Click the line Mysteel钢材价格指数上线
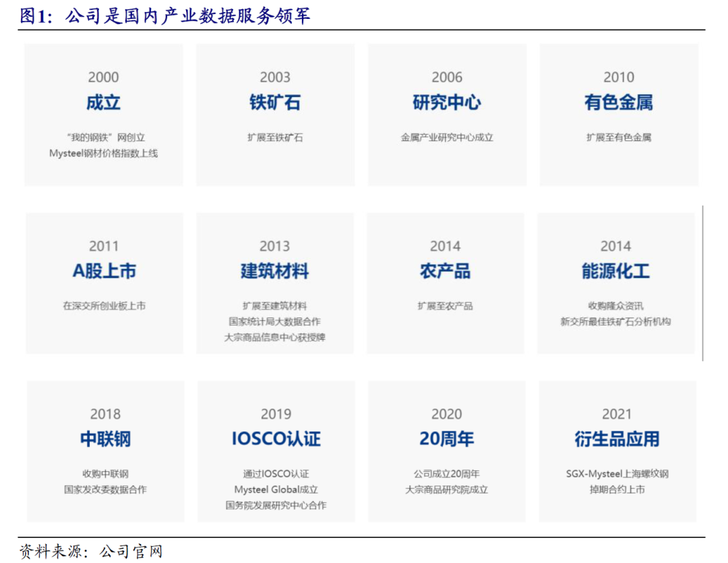Image resolution: width=728 pixels, height=563 pixels. click(104, 153)
